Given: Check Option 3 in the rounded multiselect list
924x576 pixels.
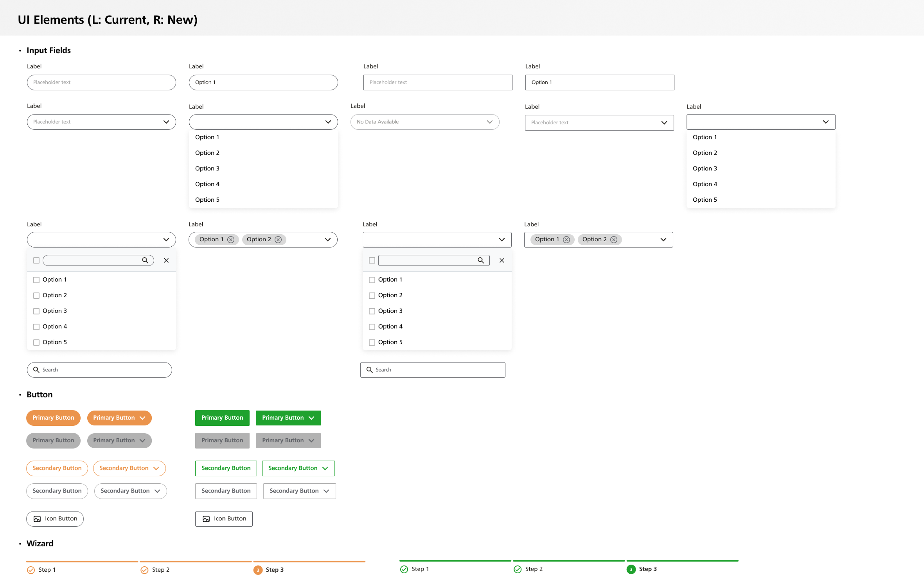Looking at the screenshot, I should pos(37,311).
